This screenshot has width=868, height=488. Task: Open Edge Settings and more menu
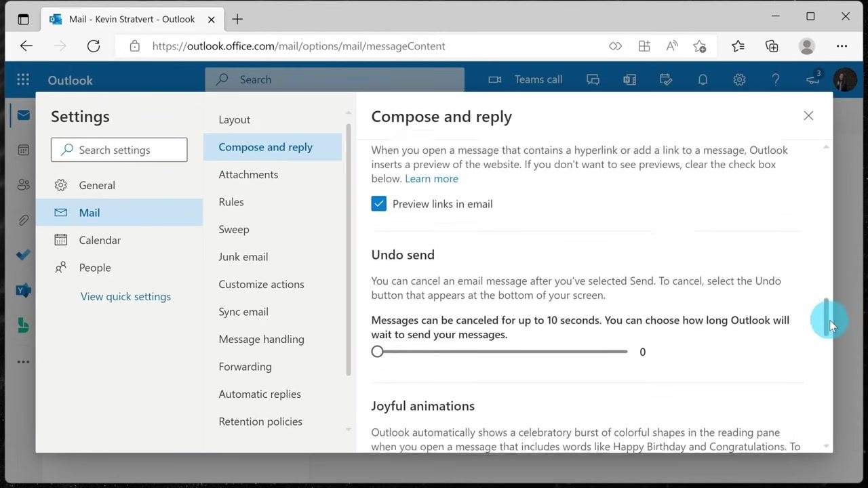[842, 46]
